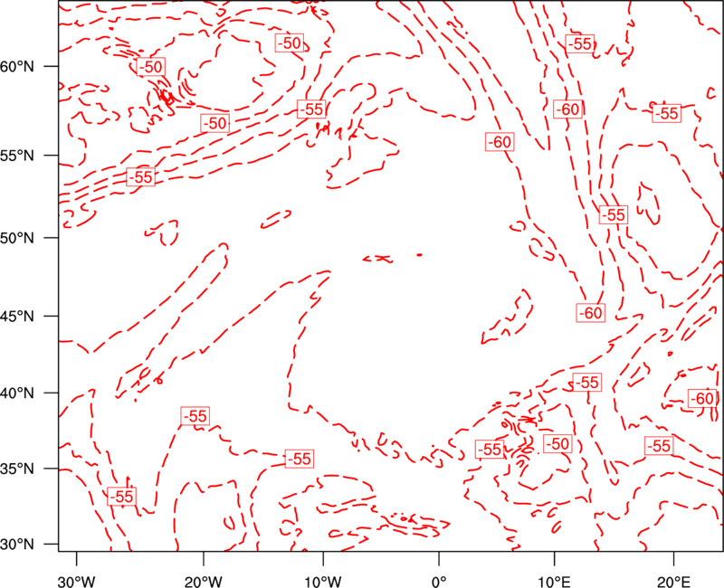
Task: Click the 10°W longitude axis label
Action: point(323,582)
